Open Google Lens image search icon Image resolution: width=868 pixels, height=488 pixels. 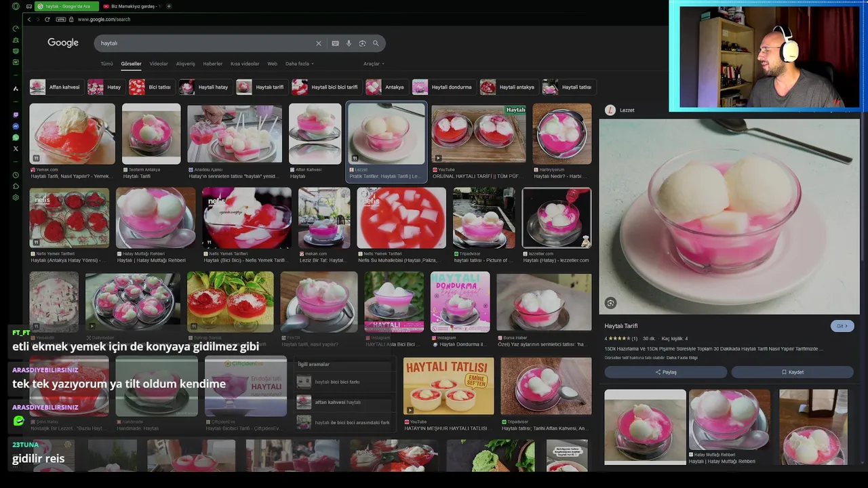(362, 43)
